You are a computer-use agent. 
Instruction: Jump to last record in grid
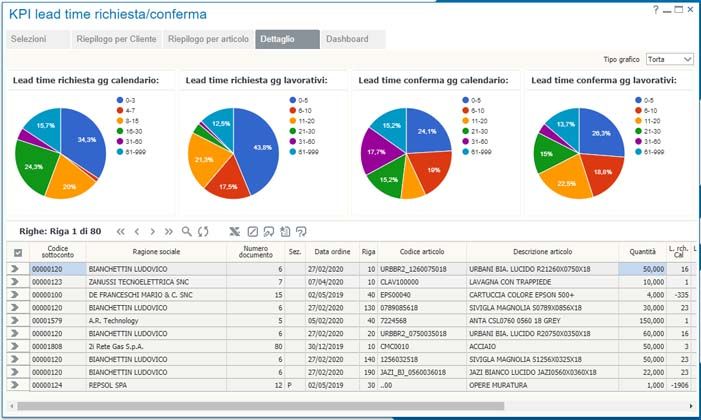(x=169, y=231)
